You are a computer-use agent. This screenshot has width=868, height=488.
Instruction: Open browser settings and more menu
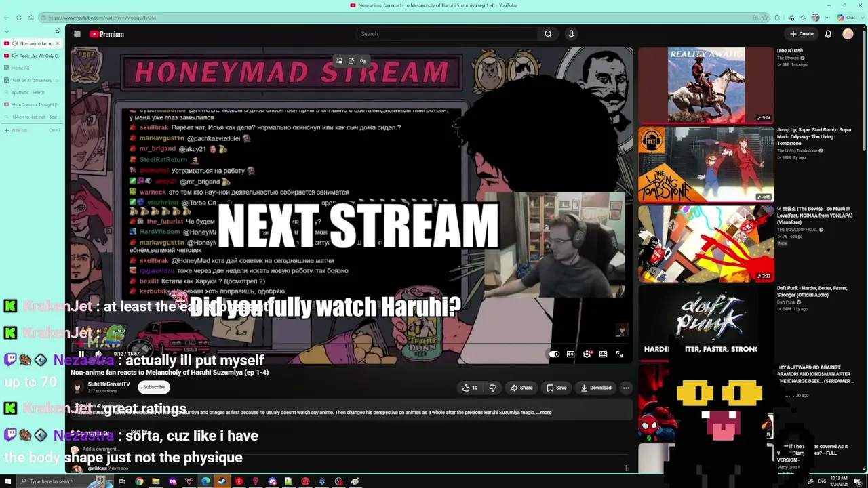coord(827,18)
